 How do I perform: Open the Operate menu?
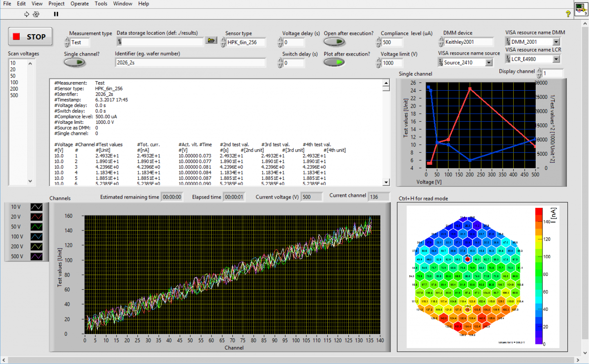79,4
